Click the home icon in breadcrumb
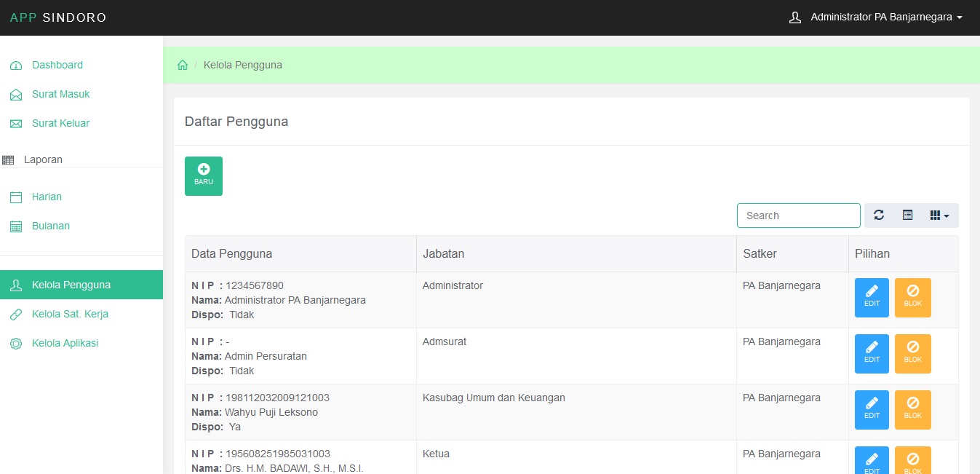The image size is (980, 474). click(x=183, y=66)
